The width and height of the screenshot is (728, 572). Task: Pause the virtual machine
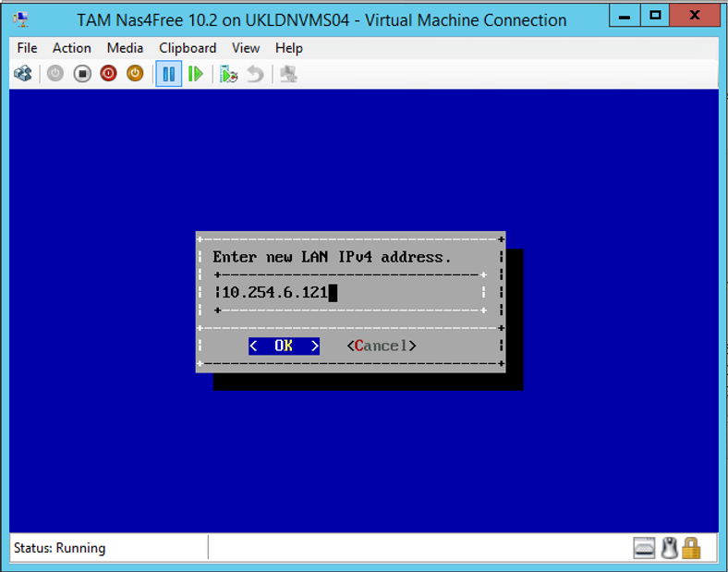[169, 73]
